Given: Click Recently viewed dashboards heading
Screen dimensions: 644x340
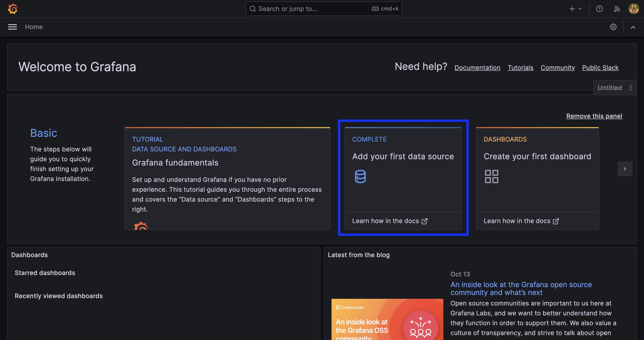Looking at the screenshot, I should pos(59,296).
